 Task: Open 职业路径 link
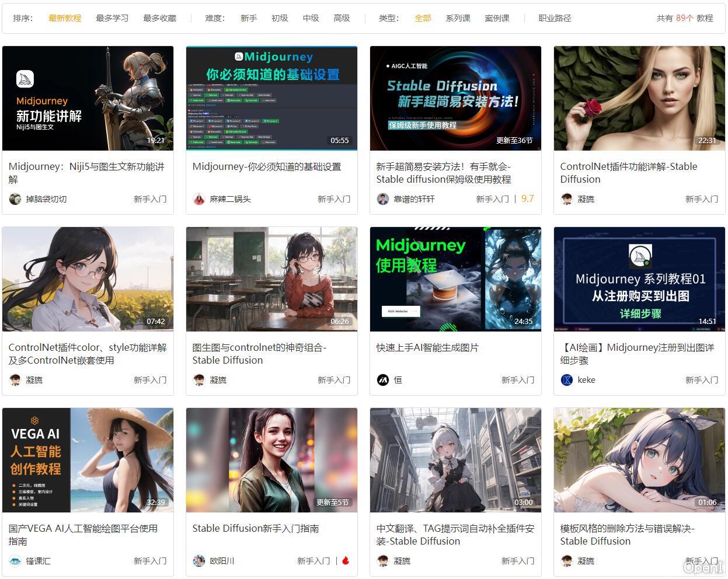pos(555,18)
